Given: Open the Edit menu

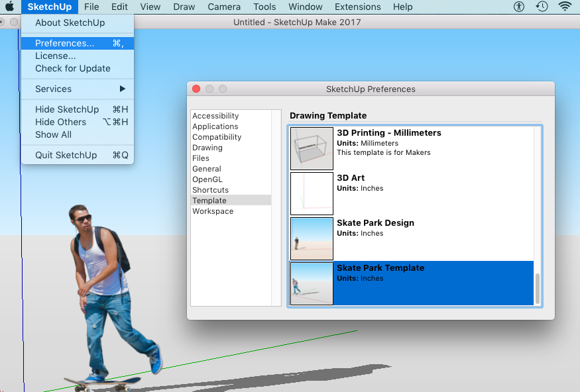Looking at the screenshot, I should [x=119, y=7].
